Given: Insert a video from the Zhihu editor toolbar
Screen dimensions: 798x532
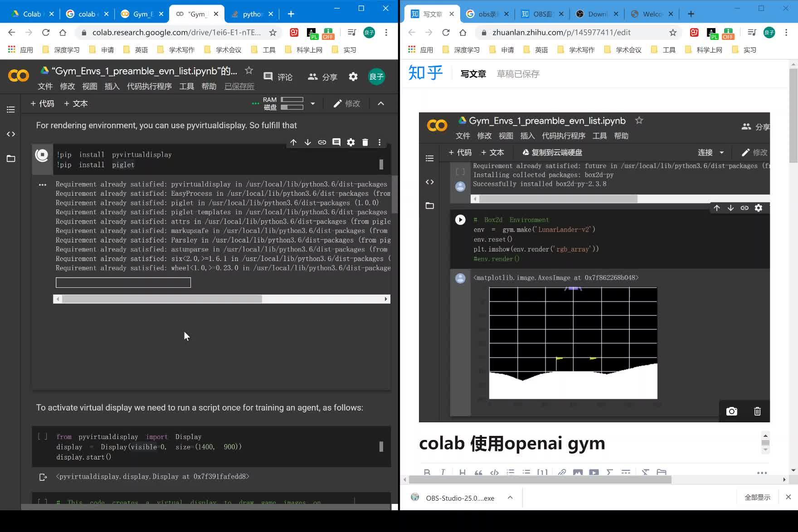Looking at the screenshot, I should (x=594, y=472).
